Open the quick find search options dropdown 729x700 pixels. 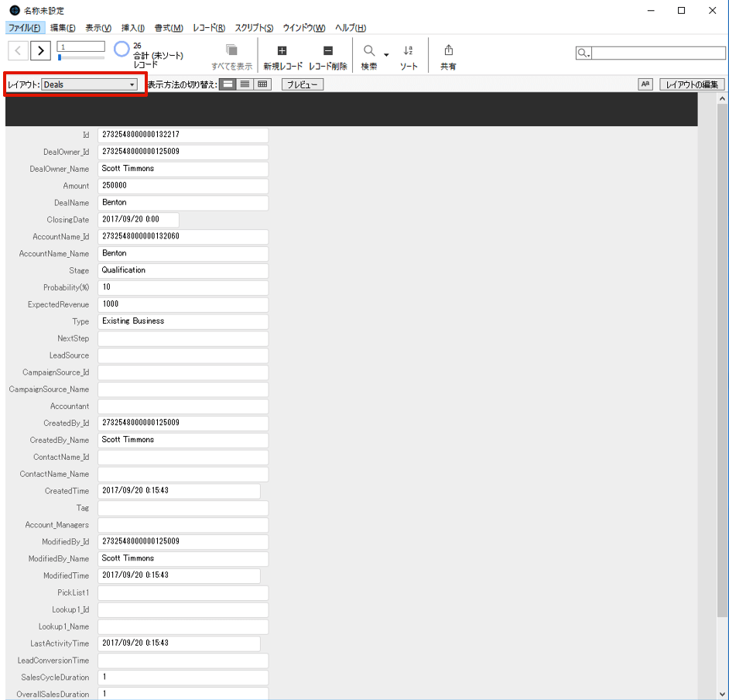tap(584, 53)
